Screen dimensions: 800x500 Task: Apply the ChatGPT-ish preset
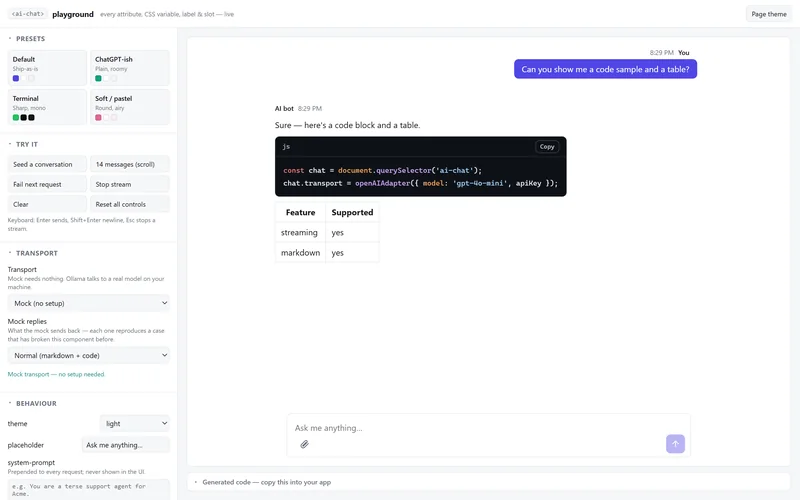point(130,68)
